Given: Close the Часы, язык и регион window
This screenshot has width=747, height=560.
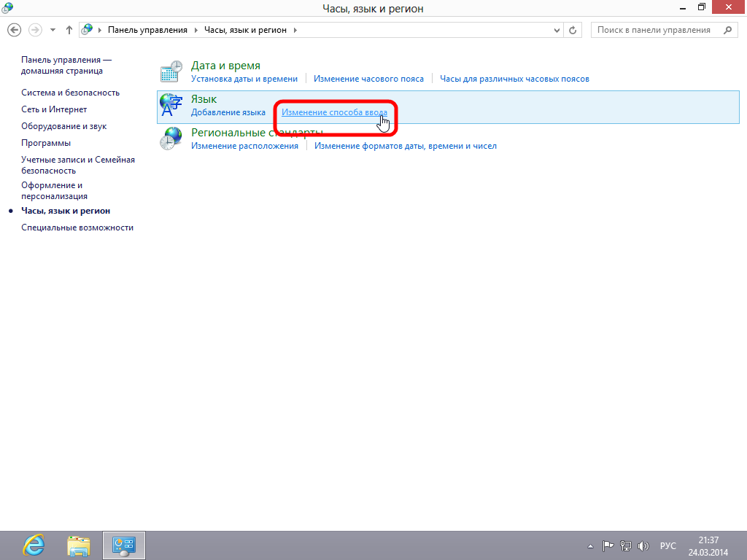Looking at the screenshot, I should click(729, 7).
